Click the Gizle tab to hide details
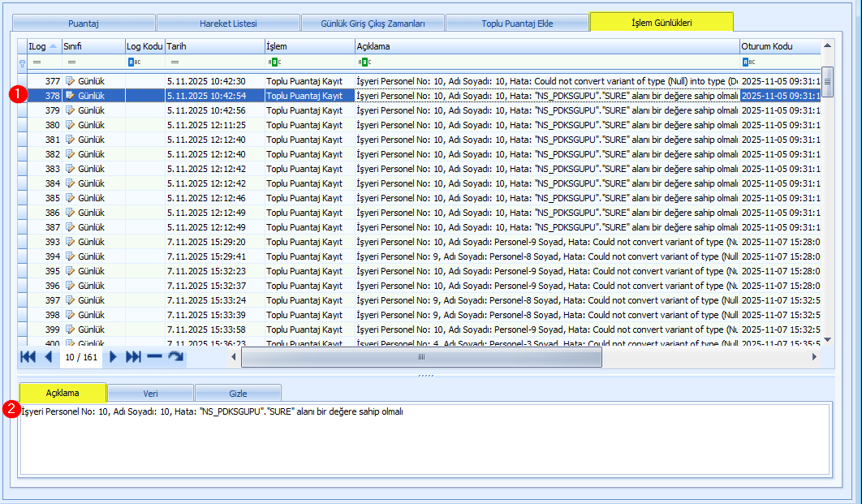This screenshot has height=504, width=862. (x=238, y=394)
